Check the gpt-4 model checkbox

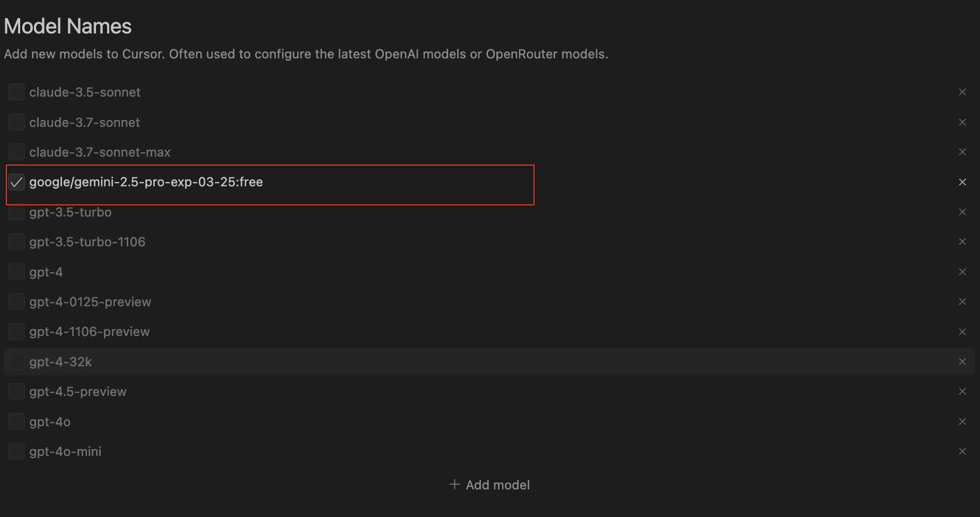pos(16,272)
